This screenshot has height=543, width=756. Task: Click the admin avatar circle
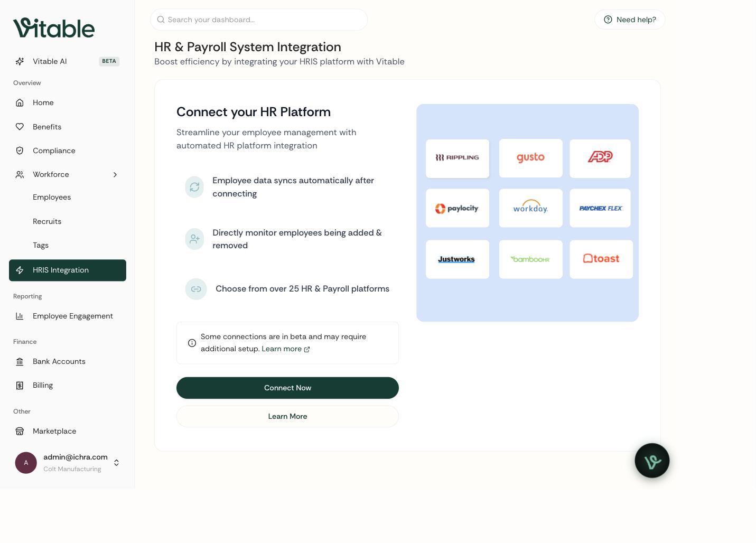point(26,463)
